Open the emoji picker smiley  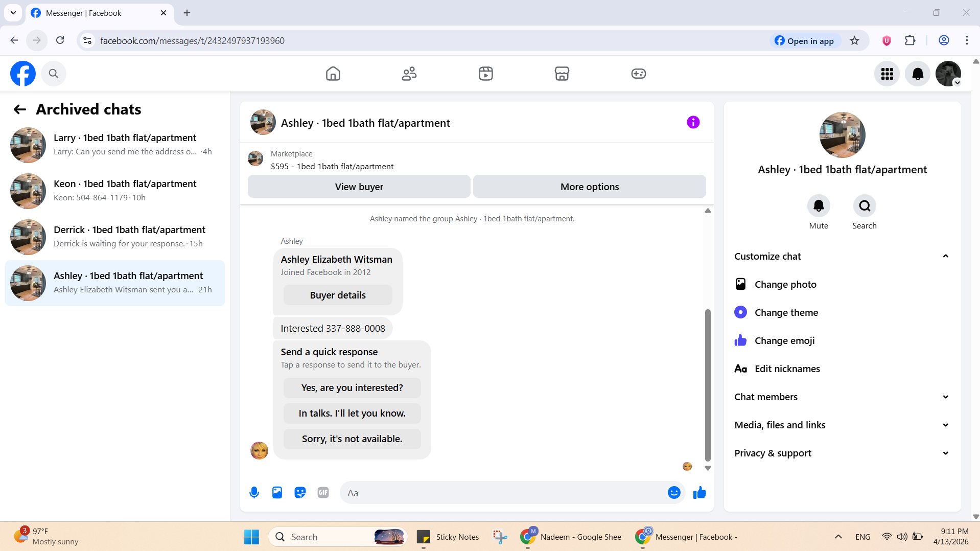[674, 493]
